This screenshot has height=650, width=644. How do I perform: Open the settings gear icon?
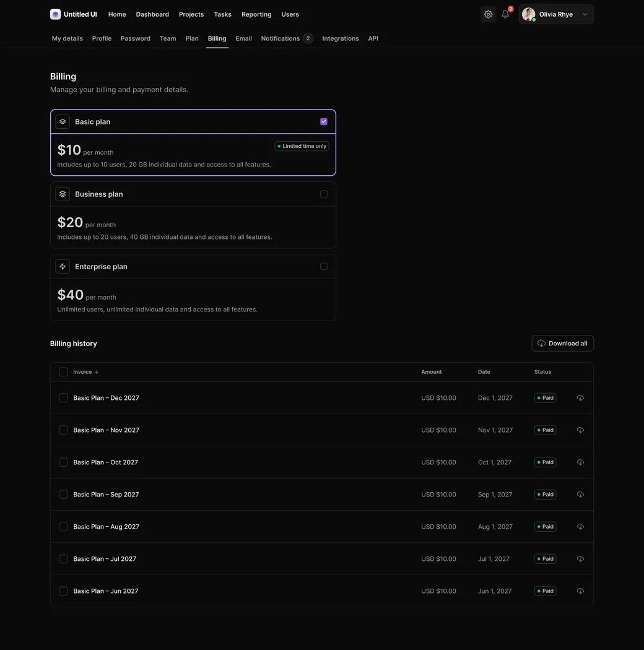488,14
